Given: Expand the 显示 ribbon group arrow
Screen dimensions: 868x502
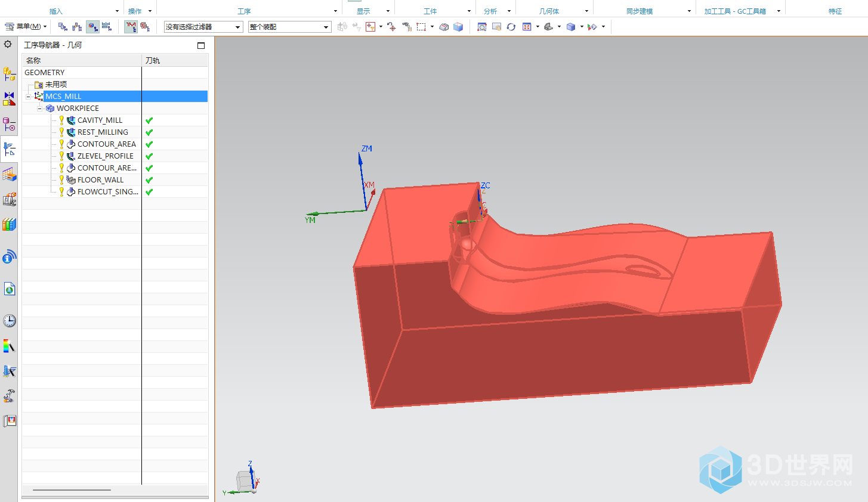Looking at the screenshot, I should (x=388, y=11).
